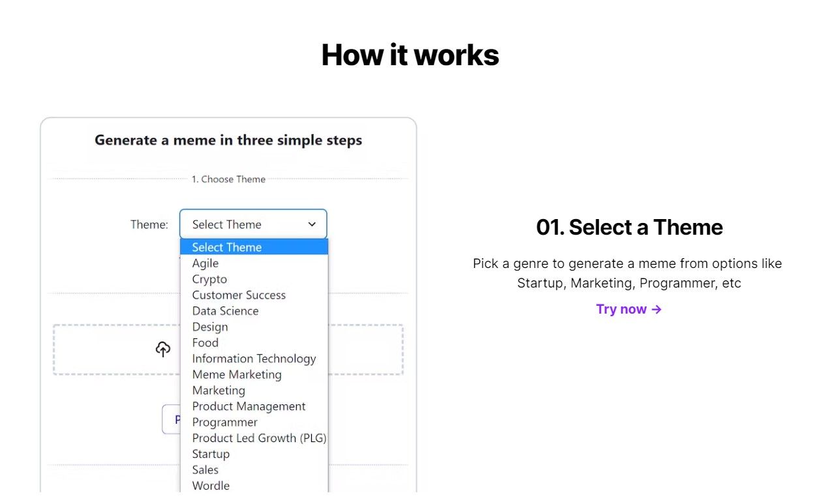Open the Select Theme combo box
818x504 pixels.
(253, 224)
